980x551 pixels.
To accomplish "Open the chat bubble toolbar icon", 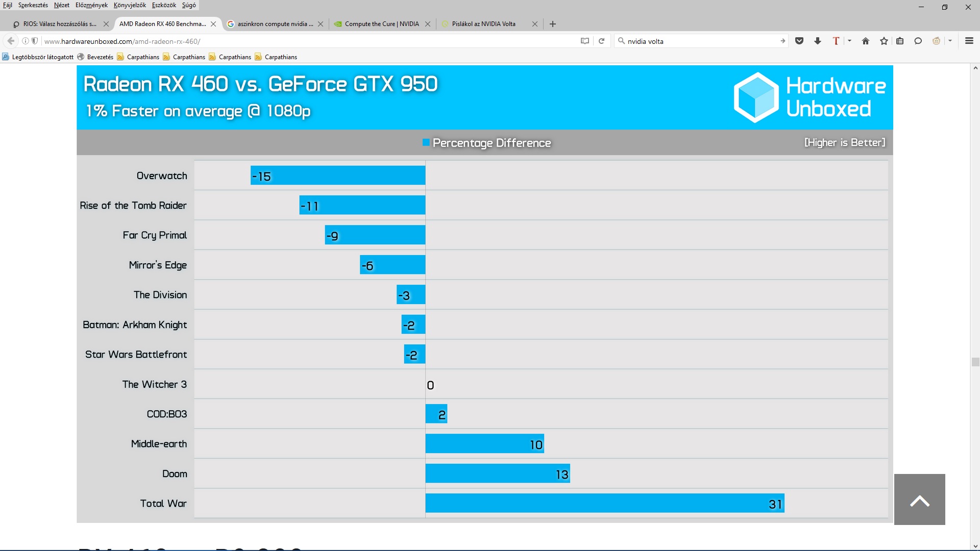I will [918, 41].
